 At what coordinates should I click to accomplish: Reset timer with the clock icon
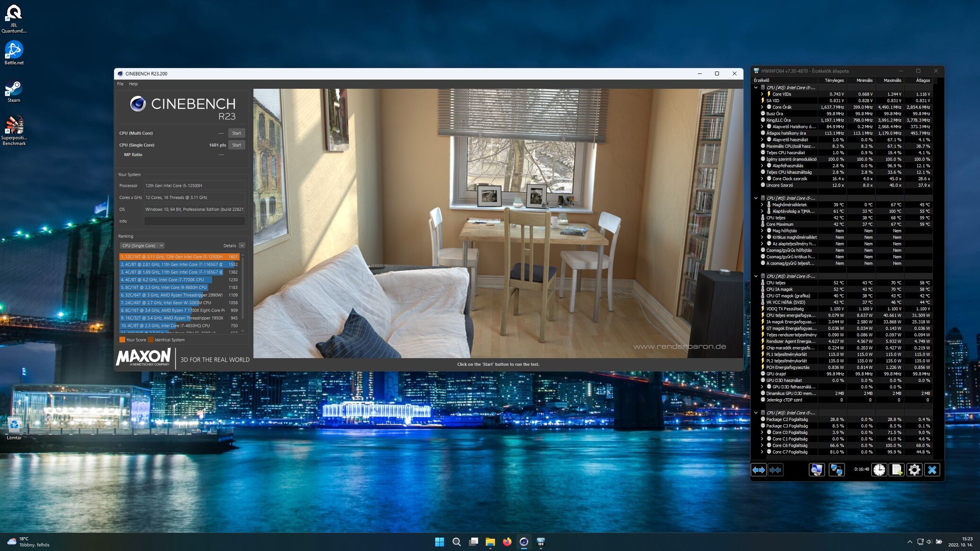pos(879,470)
